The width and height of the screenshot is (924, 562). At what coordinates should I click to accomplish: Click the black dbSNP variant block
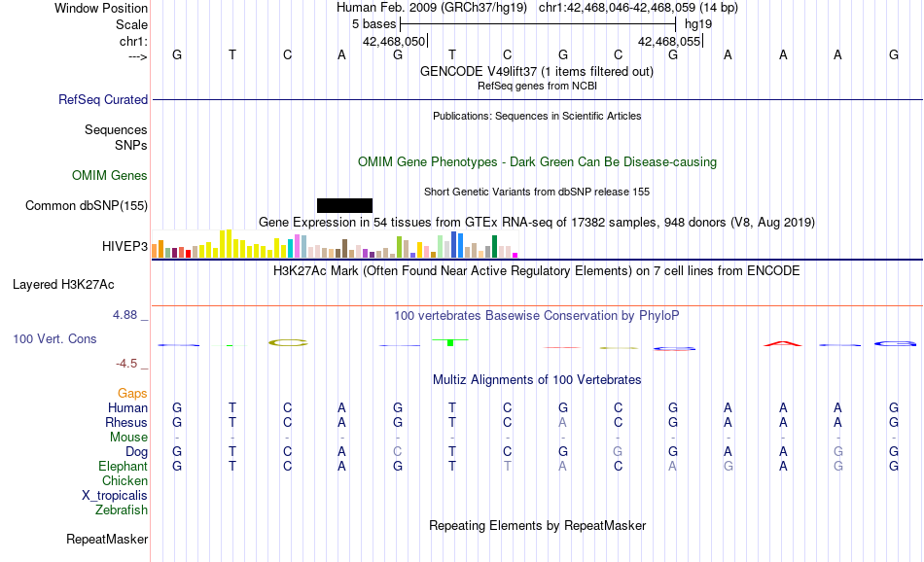tap(344, 205)
